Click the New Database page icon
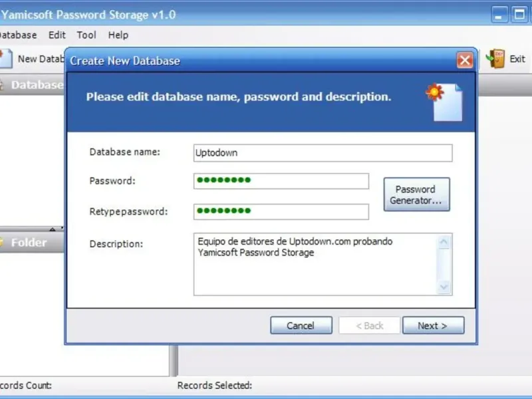Viewport: 532px width, 399px height. tap(6, 59)
